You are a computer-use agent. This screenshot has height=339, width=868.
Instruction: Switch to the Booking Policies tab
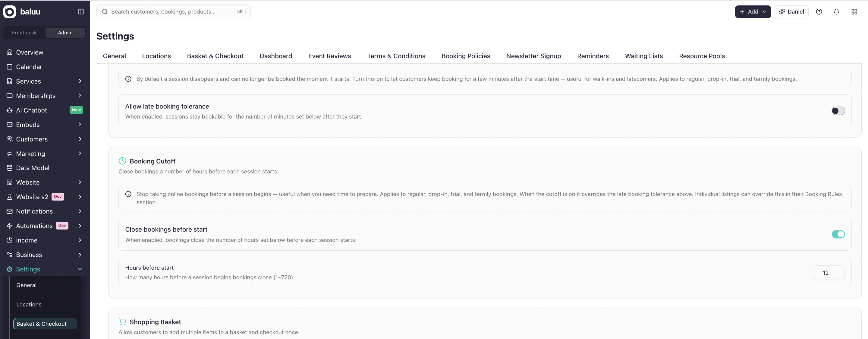(x=466, y=56)
